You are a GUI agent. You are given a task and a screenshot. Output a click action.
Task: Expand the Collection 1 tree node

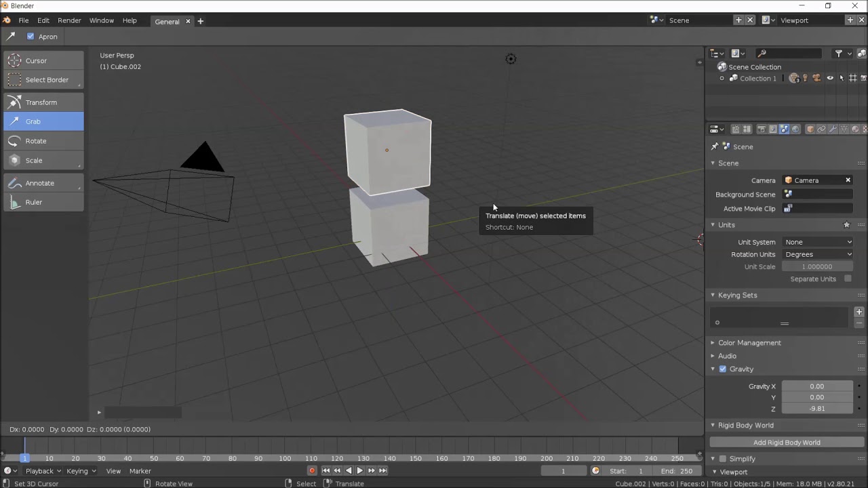(722, 78)
